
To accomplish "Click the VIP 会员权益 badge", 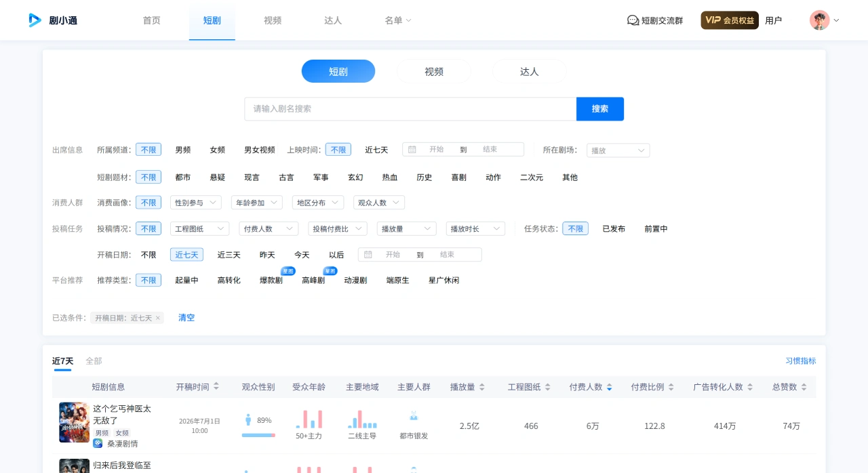I will click(730, 20).
